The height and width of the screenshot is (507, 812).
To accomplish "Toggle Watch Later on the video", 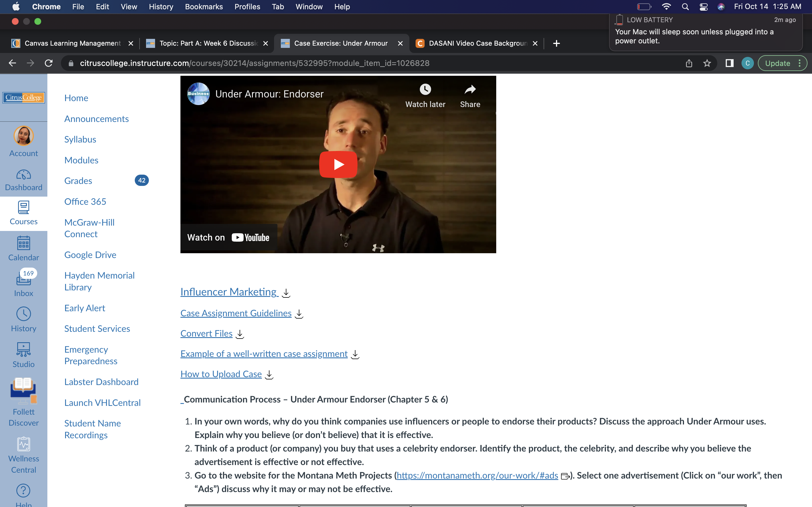I will coord(425,95).
